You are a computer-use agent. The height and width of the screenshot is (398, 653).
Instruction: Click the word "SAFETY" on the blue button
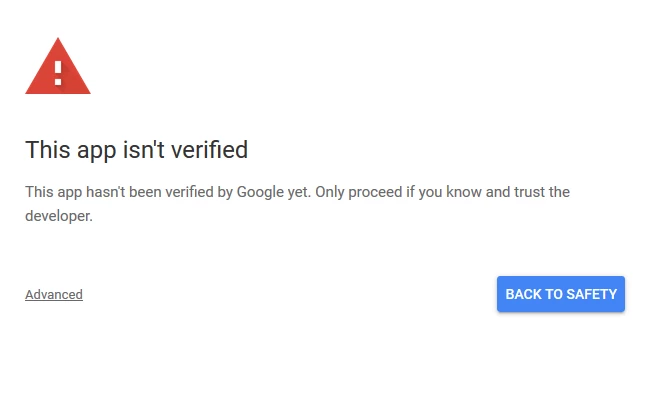tap(591, 294)
